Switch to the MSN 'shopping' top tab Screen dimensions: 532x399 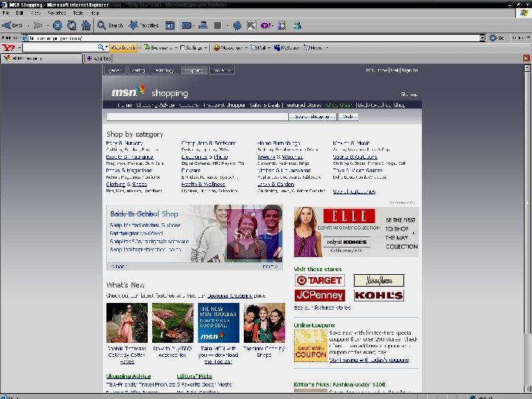tap(194, 70)
